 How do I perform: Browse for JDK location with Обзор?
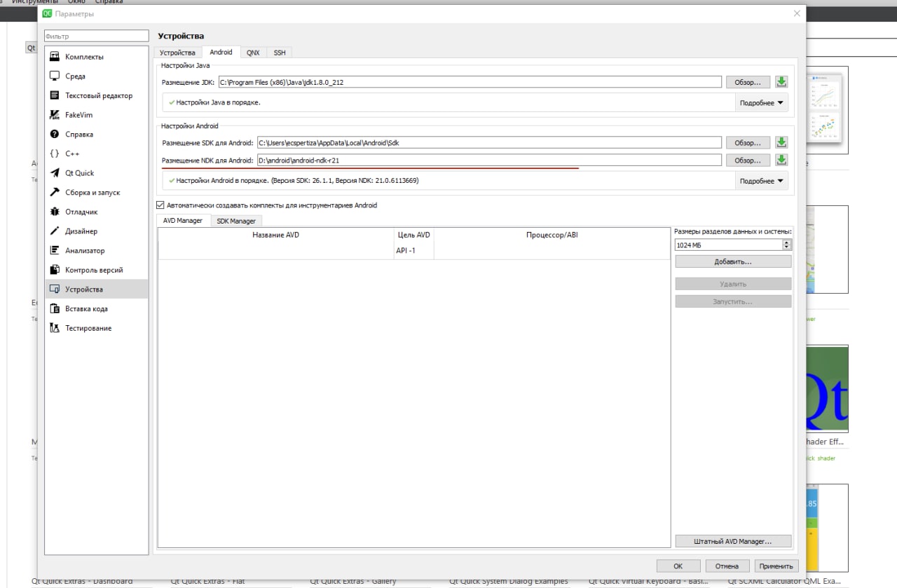(x=748, y=82)
